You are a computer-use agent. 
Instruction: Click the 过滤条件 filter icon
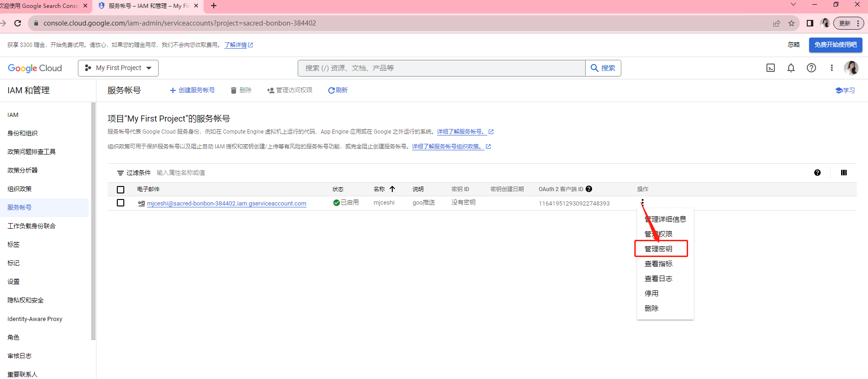[x=121, y=173]
